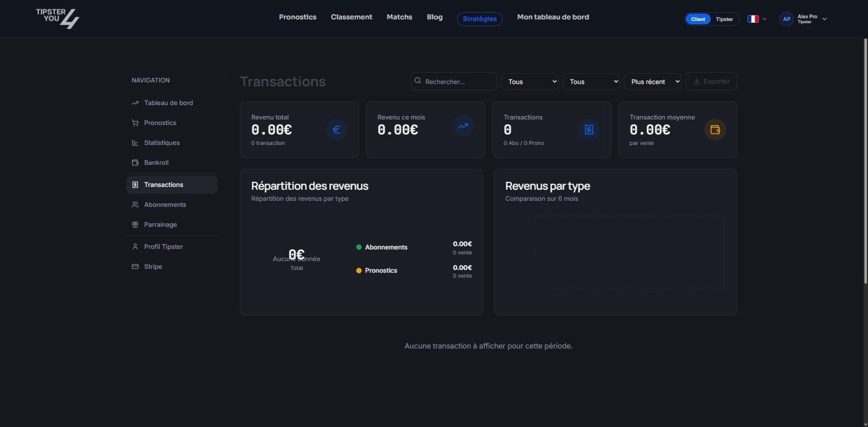This screenshot has width=868, height=427.
Task: Click the orange Pronostics legend dot
Action: (x=359, y=270)
